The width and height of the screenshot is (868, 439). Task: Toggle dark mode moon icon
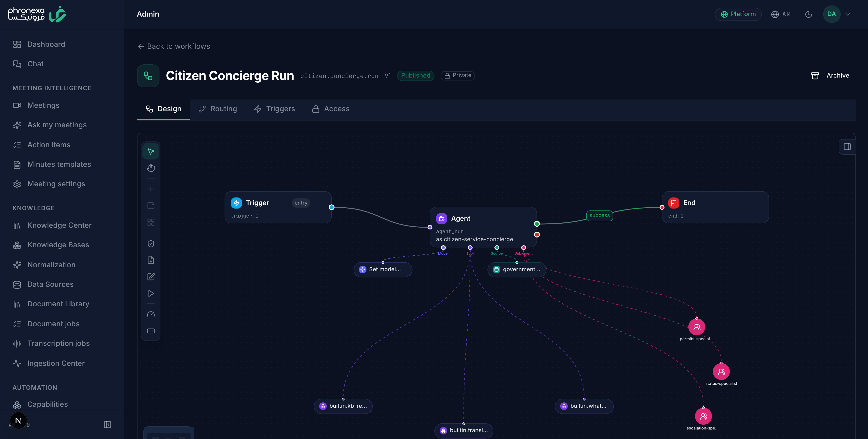[x=808, y=14]
